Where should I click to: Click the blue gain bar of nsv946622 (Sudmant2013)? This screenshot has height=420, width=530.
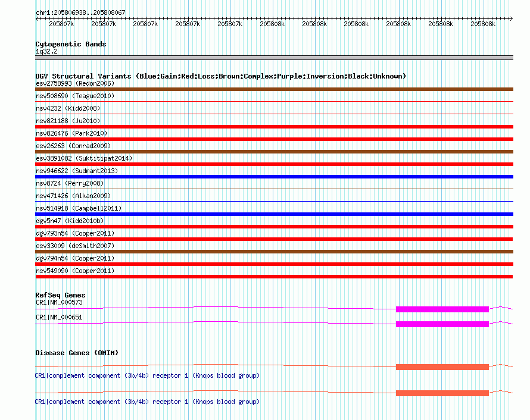[274, 177]
